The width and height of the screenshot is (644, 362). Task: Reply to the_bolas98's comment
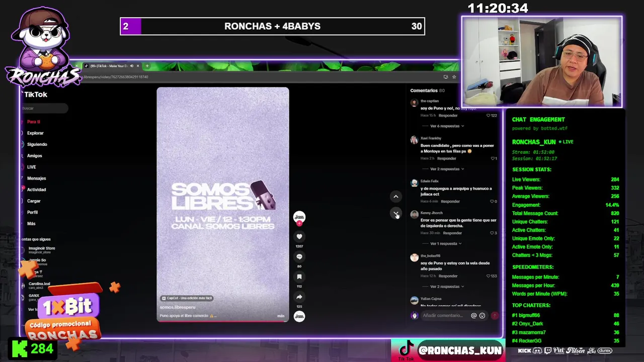(448, 276)
